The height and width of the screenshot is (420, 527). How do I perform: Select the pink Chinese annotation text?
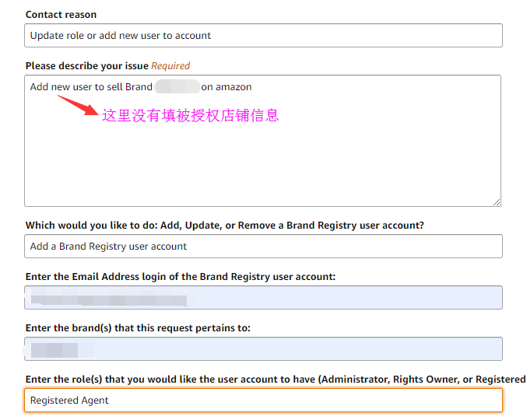pyautogui.click(x=190, y=116)
